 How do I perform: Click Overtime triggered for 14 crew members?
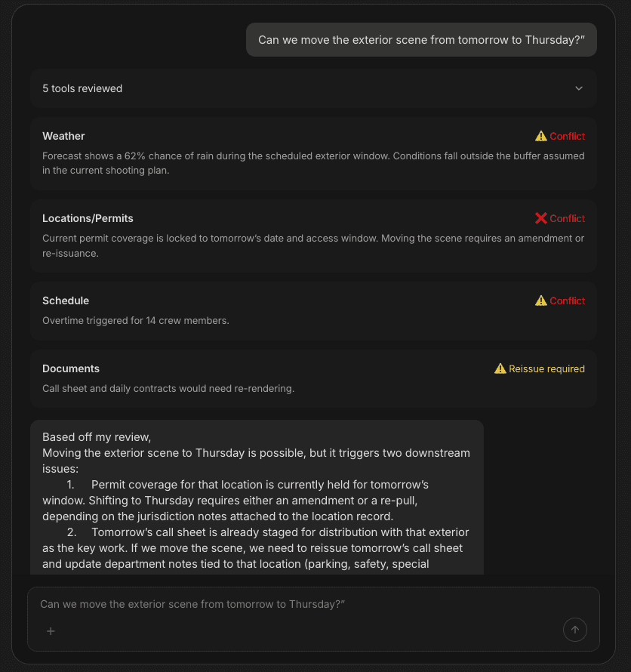(x=136, y=321)
